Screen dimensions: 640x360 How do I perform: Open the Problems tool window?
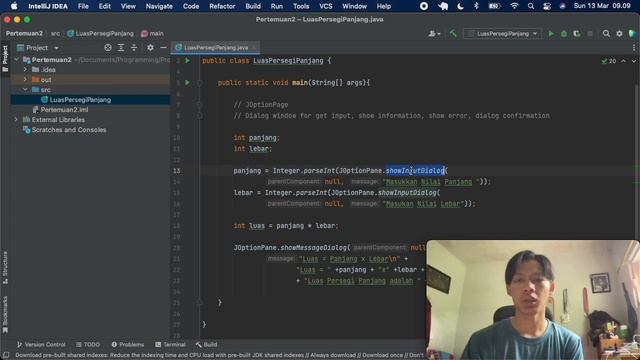pos(127,345)
